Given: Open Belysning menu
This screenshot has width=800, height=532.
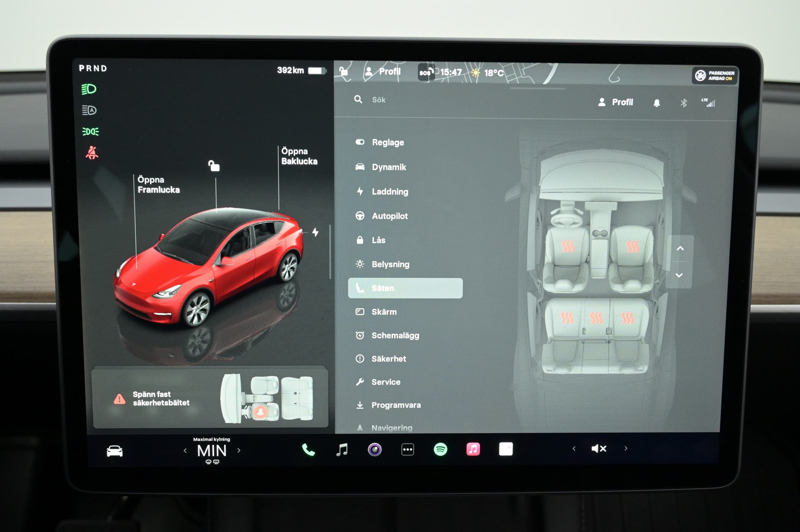Looking at the screenshot, I should coord(382,264).
